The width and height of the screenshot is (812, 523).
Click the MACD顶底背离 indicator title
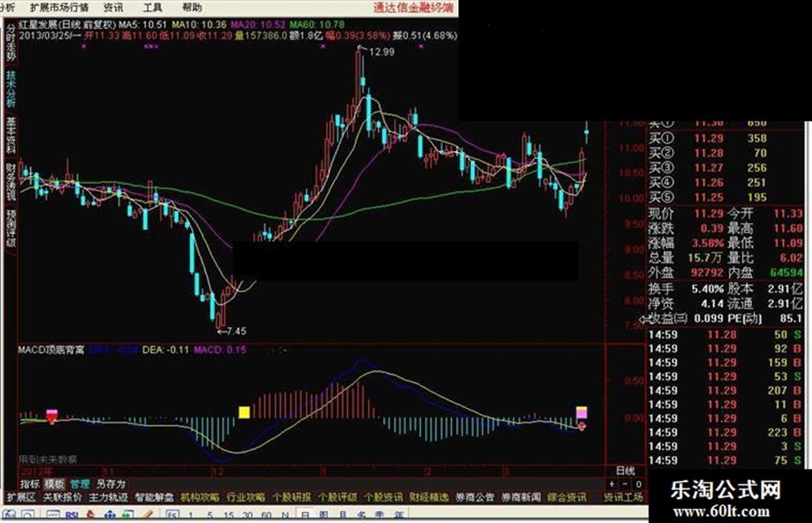52,350
